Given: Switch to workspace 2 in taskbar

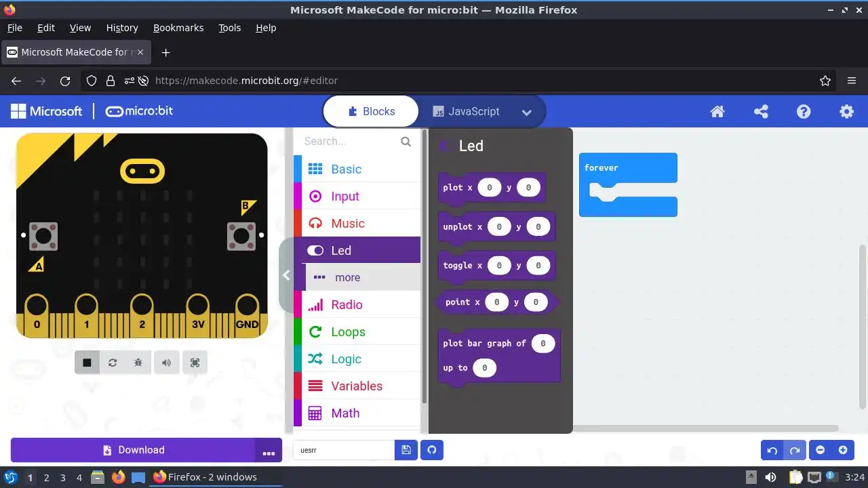Looking at the screenshot, I should click(46, 477).
